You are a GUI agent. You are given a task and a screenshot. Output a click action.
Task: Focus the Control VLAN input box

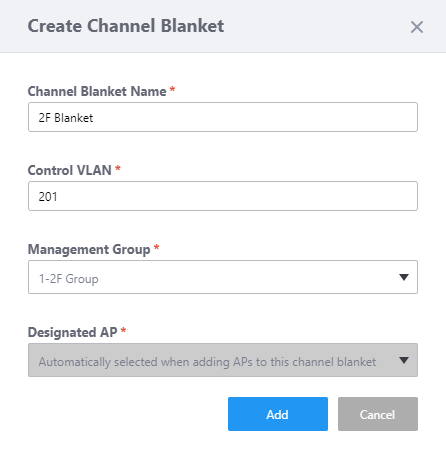pyautogui.click(x=223, y=196)
